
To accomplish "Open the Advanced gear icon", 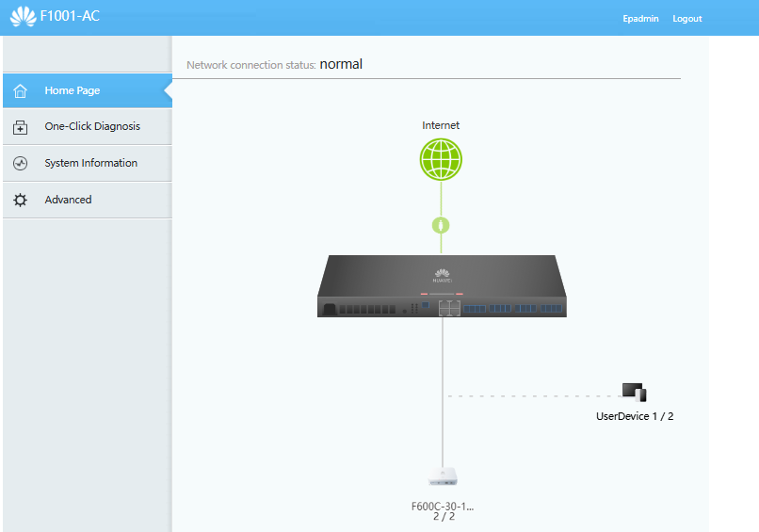I will tap(21, 200).
